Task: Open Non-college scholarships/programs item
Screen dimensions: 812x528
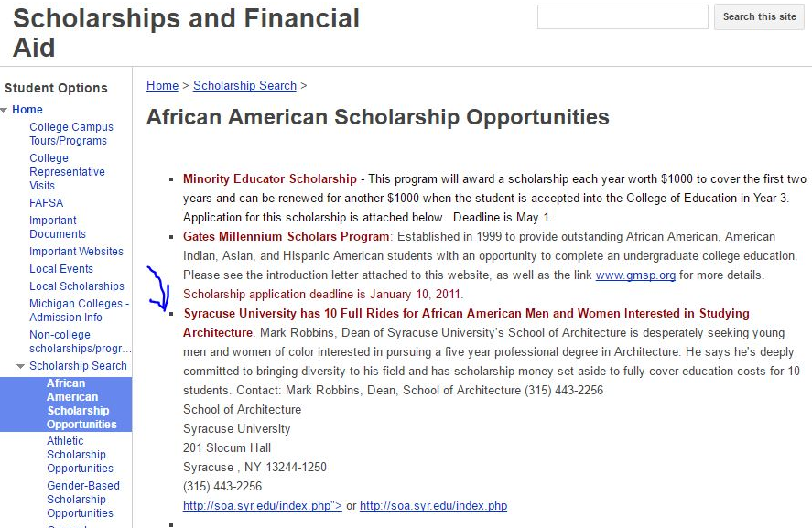Action: (81, 341)
